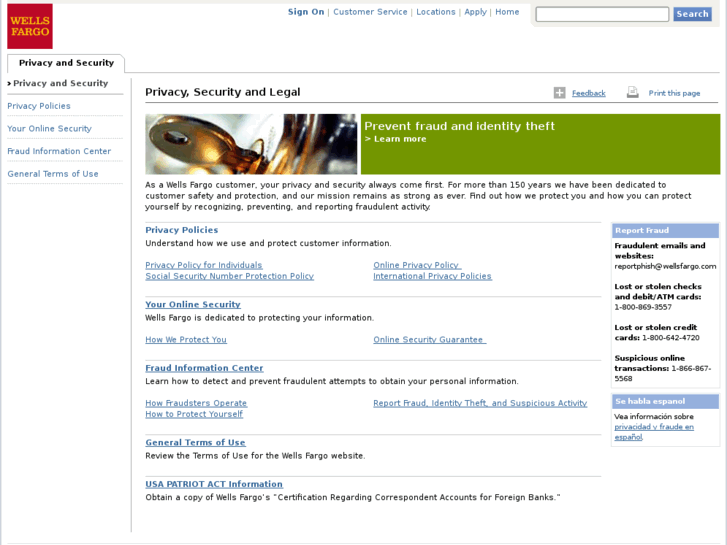Viewport: 727px width, 545px height.
Task: Go to Home in top navigation
Action: pyautogui.click(x=507, y=12)
